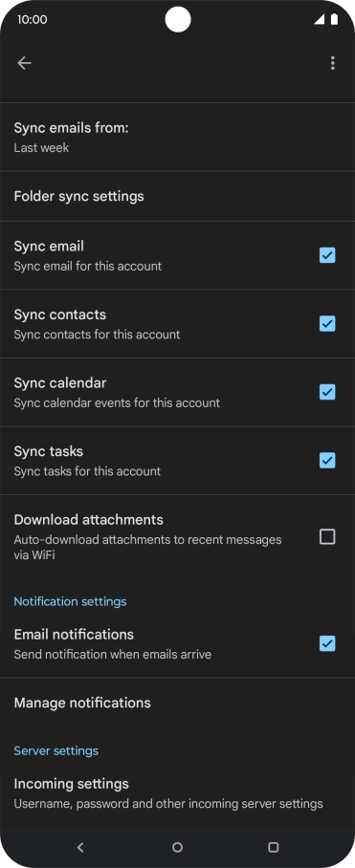
Task: Open Folder sync settings
Action: [x=177, y=197]
